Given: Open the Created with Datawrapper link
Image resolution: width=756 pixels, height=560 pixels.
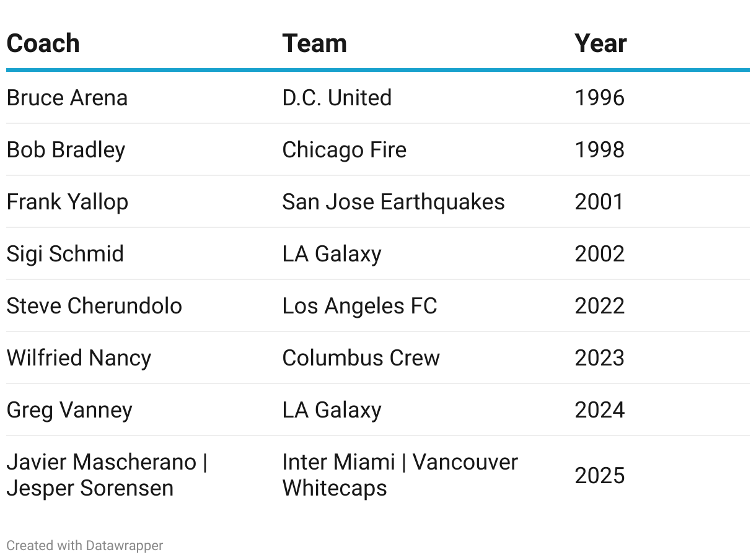Looking at the screenshot, I should [85, 546].
